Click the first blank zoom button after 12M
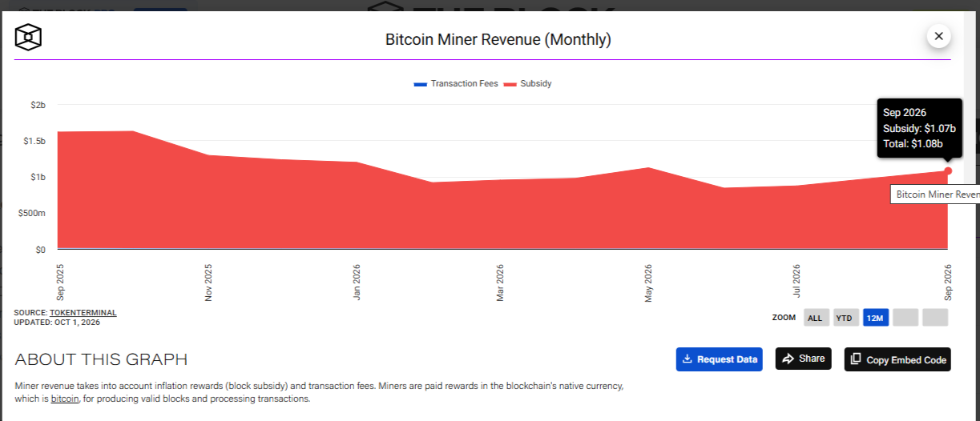 point(905,318)
